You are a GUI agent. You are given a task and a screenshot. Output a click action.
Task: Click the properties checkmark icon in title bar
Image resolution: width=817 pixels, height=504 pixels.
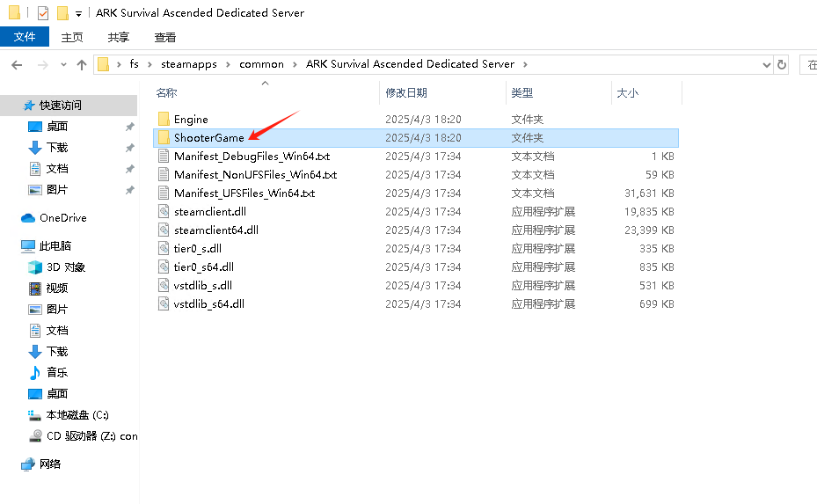43,13
